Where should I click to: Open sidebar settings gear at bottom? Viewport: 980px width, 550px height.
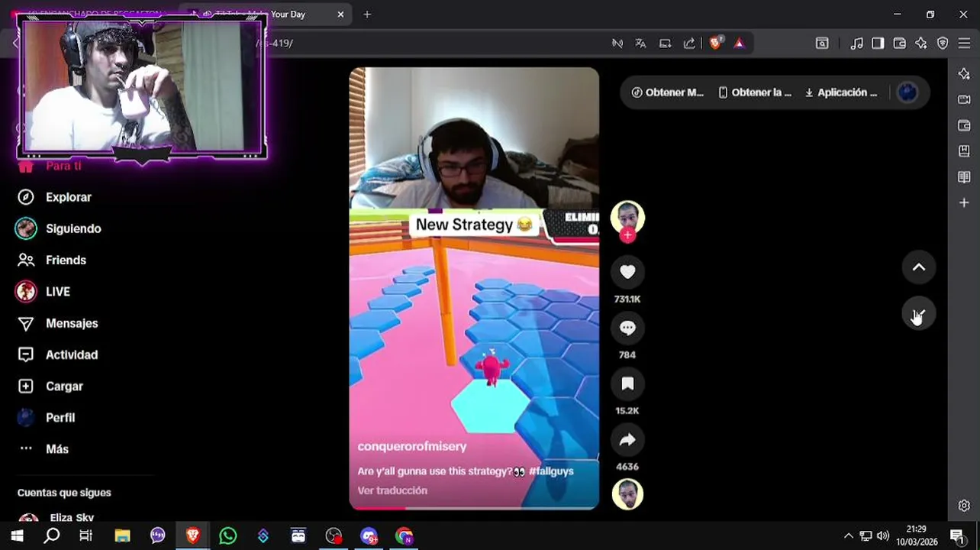(964, 506)
